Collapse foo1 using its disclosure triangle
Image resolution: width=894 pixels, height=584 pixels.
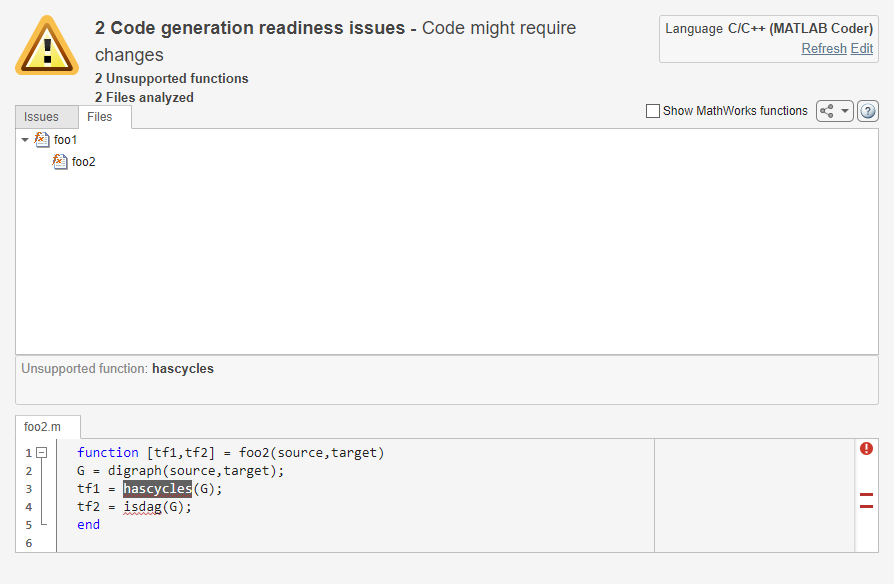tap(24, 140)
